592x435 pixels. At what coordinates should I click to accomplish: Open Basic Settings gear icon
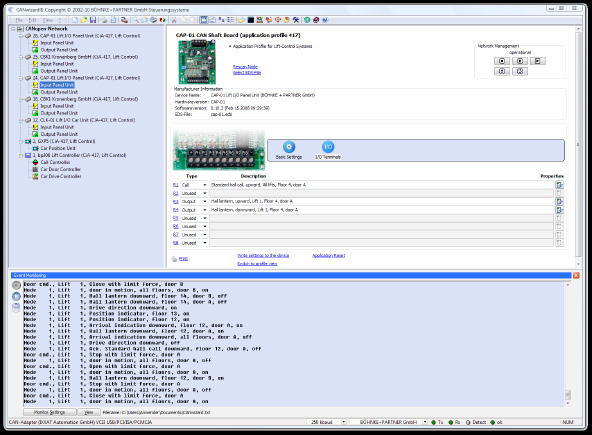click(289, 147)
